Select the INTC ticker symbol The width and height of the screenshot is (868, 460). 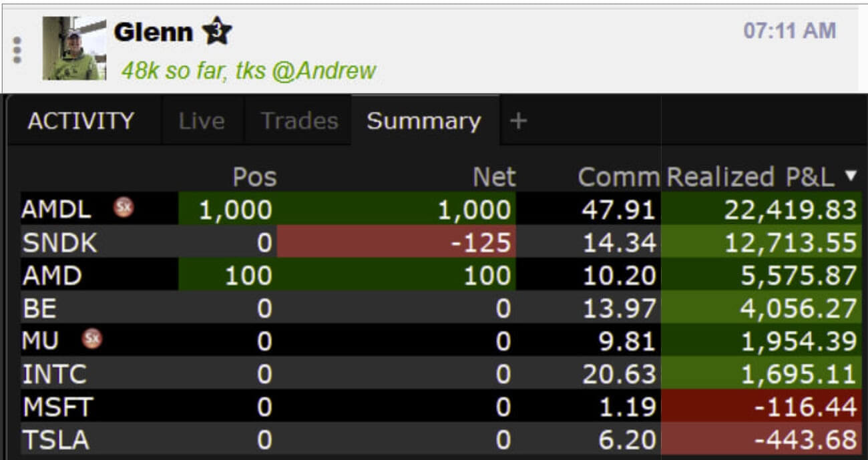[x=55, y=373]
